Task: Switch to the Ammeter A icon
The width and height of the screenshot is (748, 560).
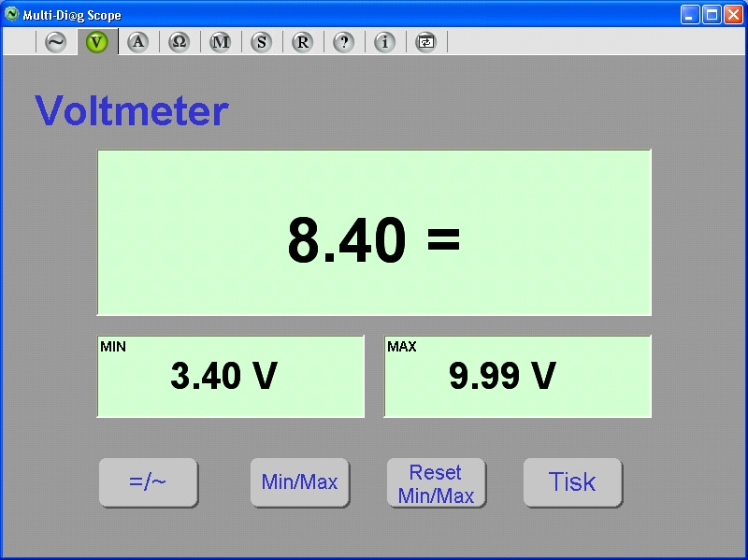Action: tap(137, 42)
